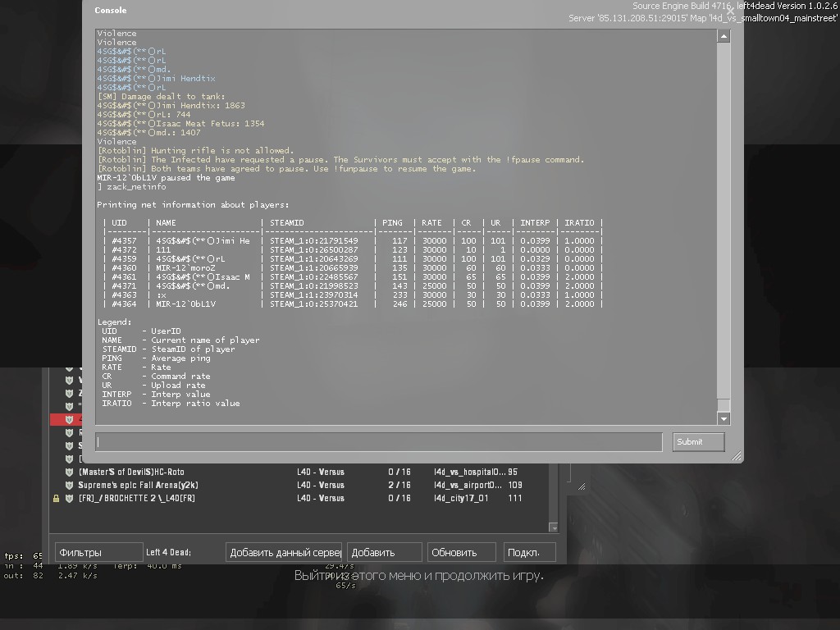Viewport: 840px width, 630px height.
Task: Click the console window resize grip
Action: 737,456
